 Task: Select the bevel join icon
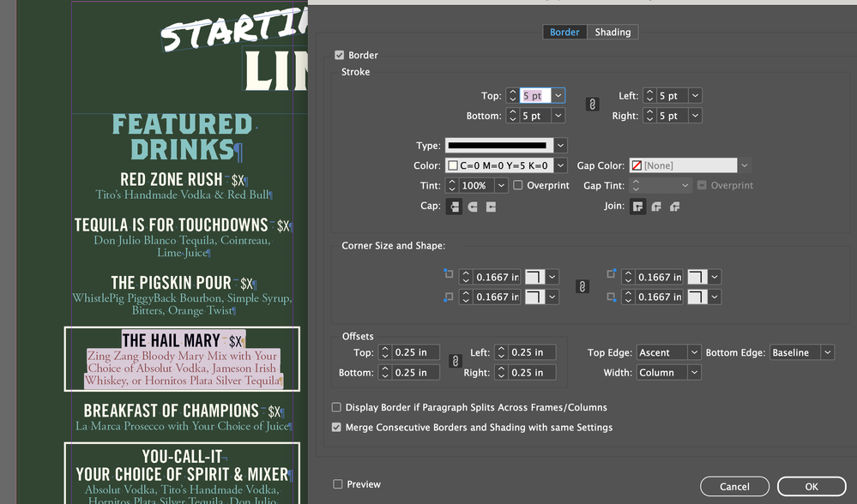(x=675, y=207)
